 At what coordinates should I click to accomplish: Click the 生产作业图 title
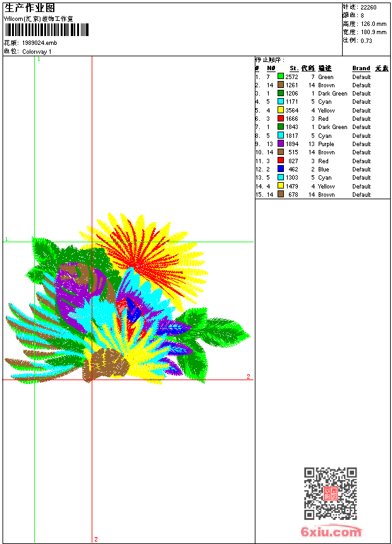(30, 8)
